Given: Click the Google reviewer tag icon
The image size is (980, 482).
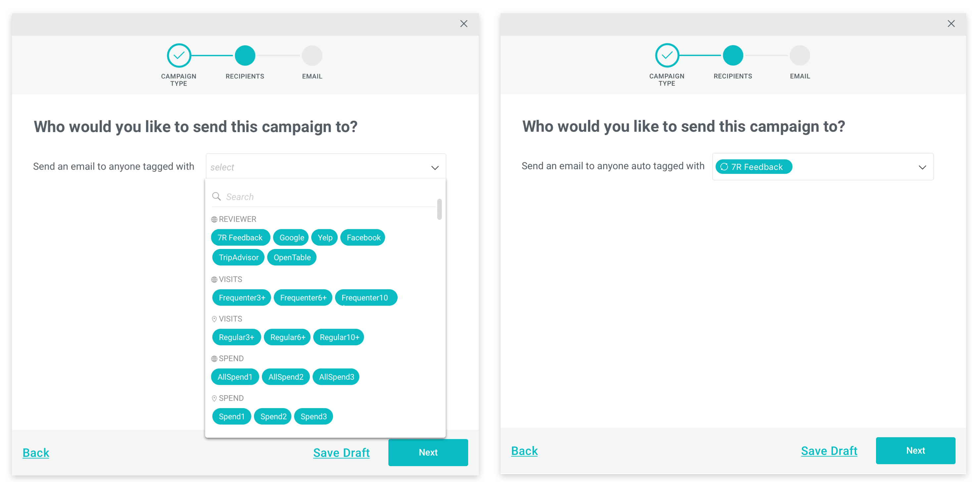Looking at the screenshot, I should point(292,238).
